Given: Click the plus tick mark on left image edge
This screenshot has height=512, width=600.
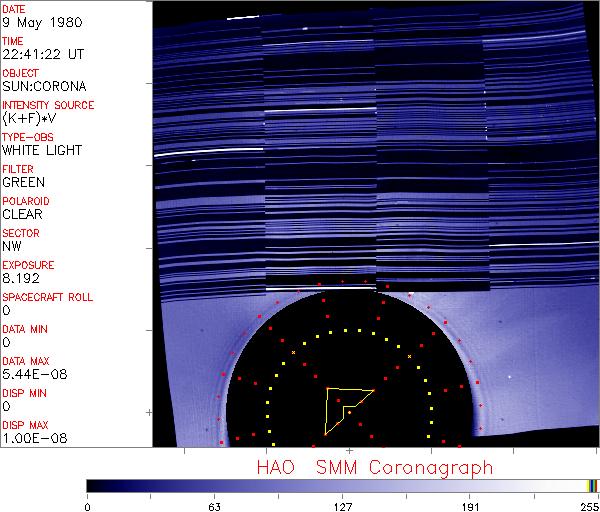Looking at the screenshot, I should (x=150, y=412).
